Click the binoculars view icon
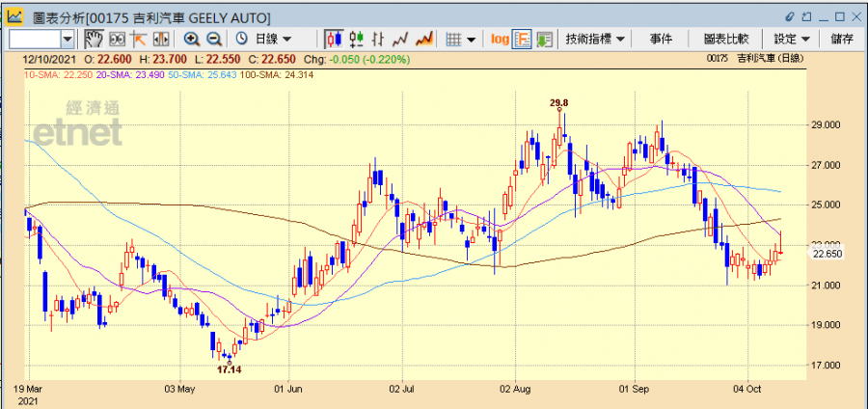 tap(117, 39)
